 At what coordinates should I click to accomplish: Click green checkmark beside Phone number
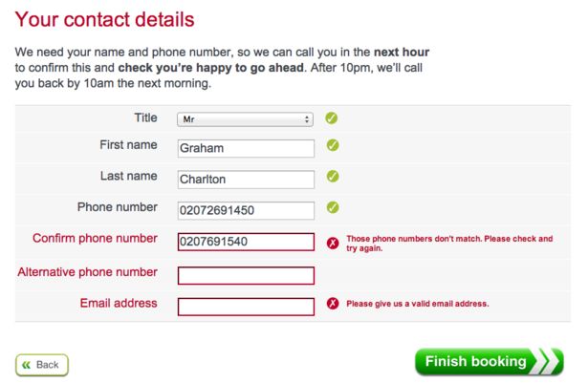point(333,207)
